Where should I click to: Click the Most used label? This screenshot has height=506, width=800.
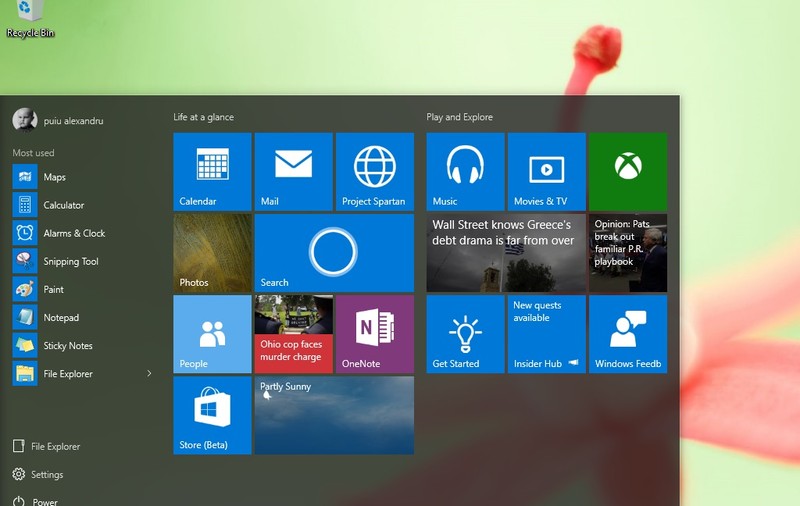pos(33,153)
